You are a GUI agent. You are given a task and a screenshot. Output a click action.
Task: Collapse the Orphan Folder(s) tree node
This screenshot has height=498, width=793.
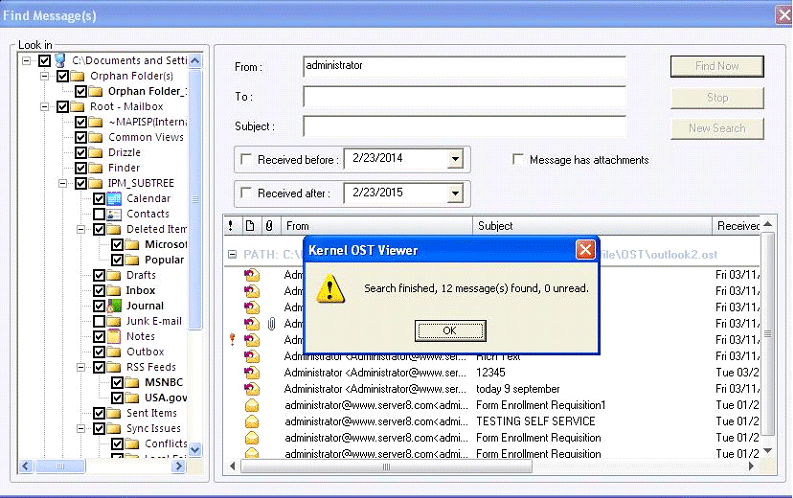click(45, 76)
